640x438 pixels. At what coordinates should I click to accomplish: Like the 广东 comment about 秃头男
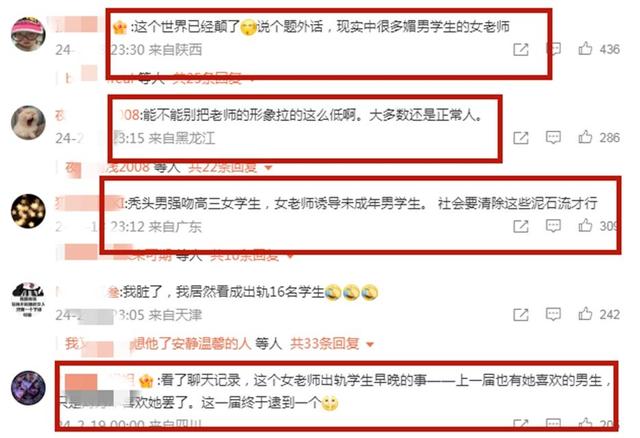585,225
